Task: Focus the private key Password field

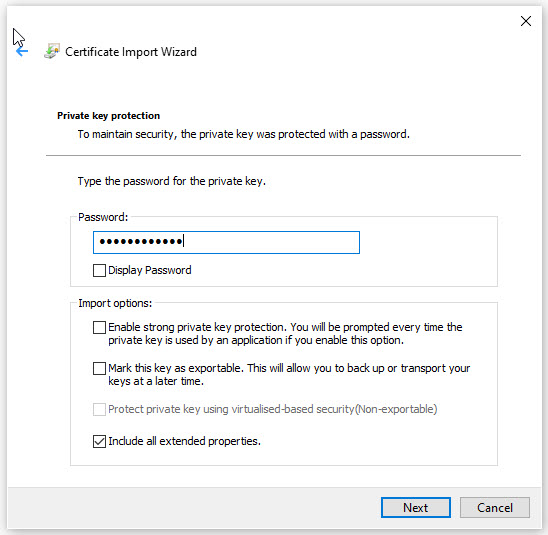Action: pyautogui.click(x=226, y=242)
